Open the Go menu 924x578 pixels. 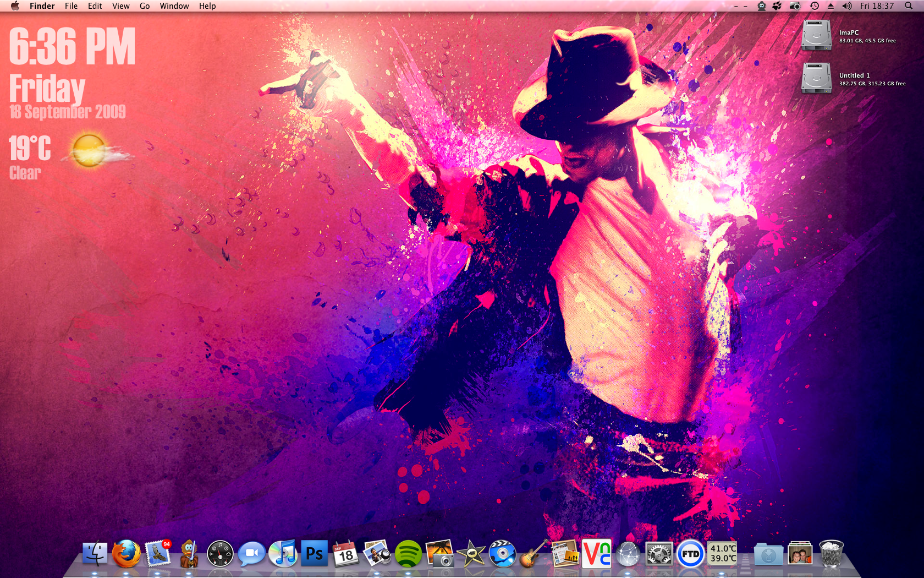tap(145, 6)
